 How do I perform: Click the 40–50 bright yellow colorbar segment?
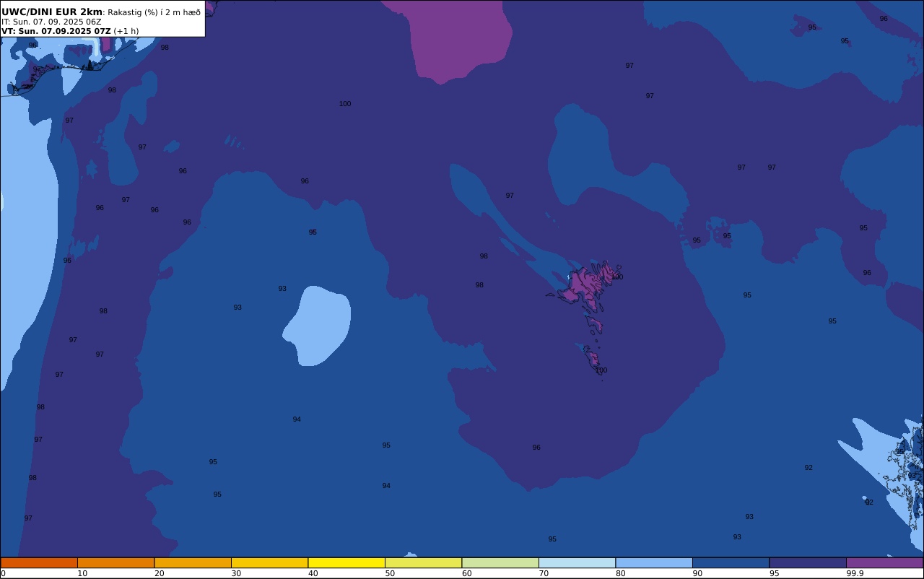(346, 562)
